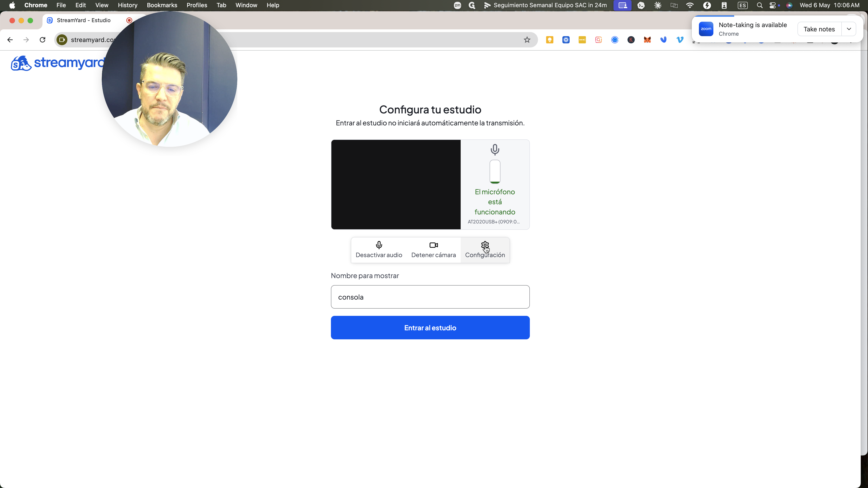
Task: Open the Configuración gear settings
Action: [x=485, y=250]
